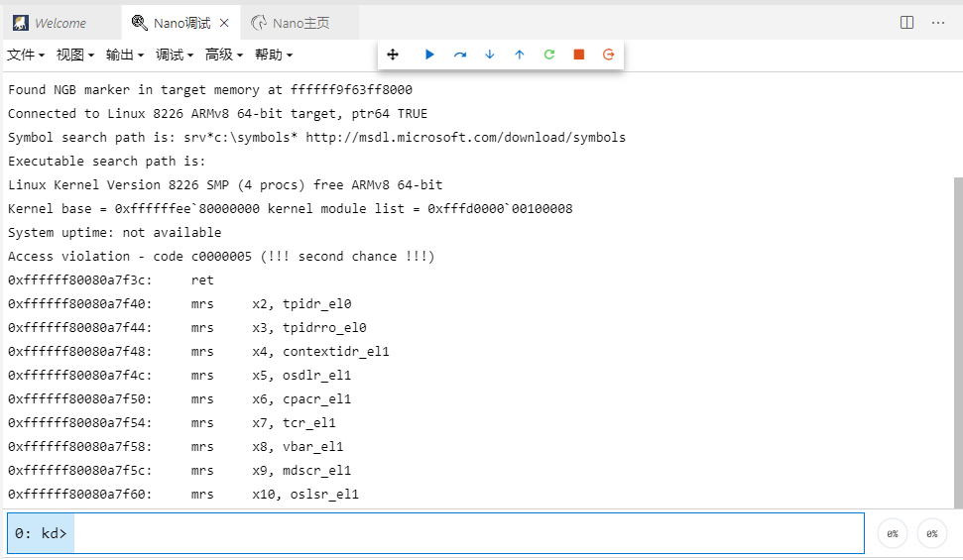Close the Nano调试 tab
963x560 pixels.
pyautogui.click(x=224, y=23)
